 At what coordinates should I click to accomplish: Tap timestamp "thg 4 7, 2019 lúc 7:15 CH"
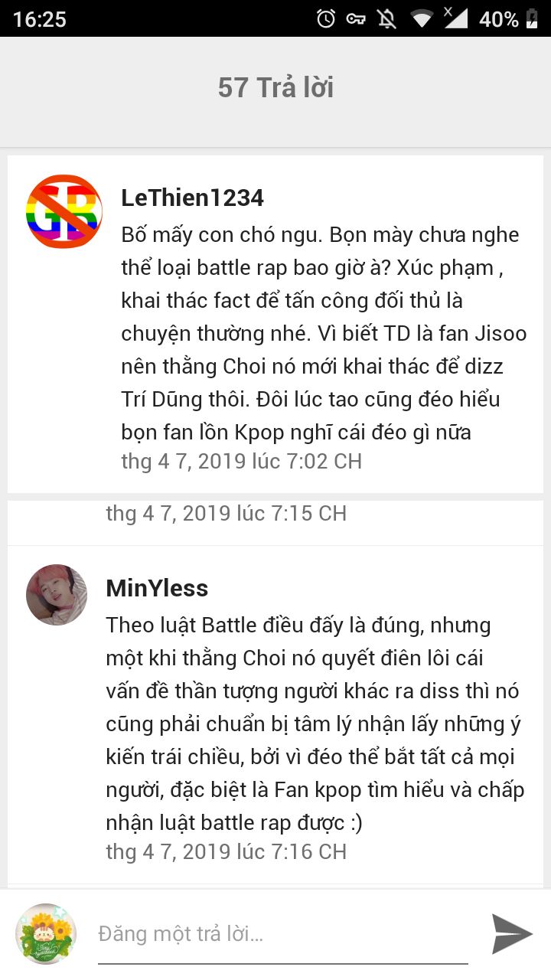(226, 513)
